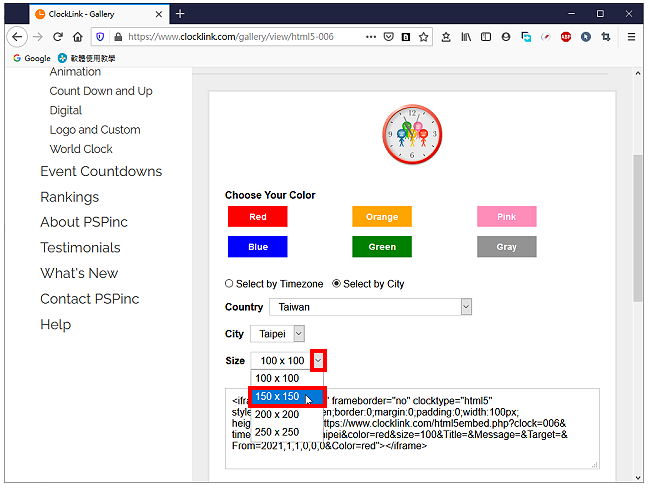The height and width of the screenshot is (497, 650).
Task: Click the black B extension icon in address bar
Action: tap(406, 37)
